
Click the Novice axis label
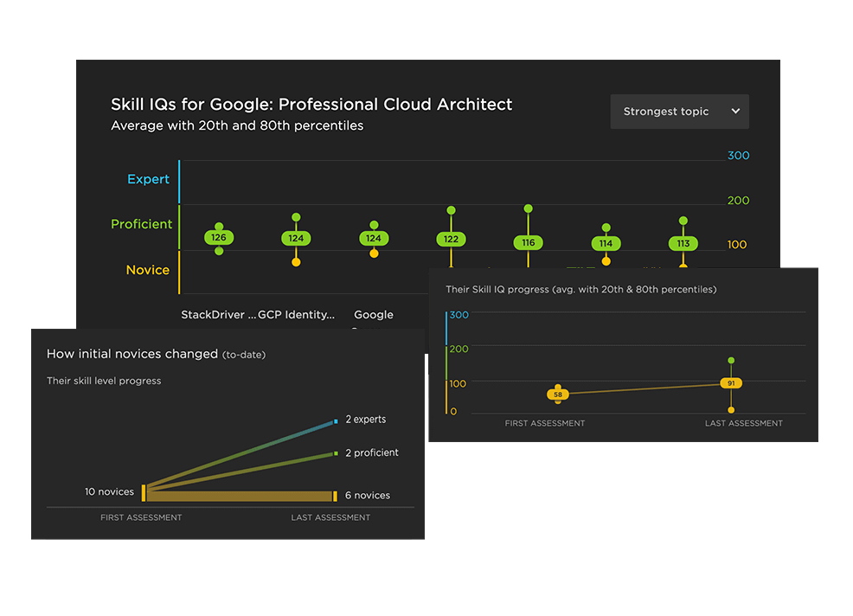(x=148, y=269)
